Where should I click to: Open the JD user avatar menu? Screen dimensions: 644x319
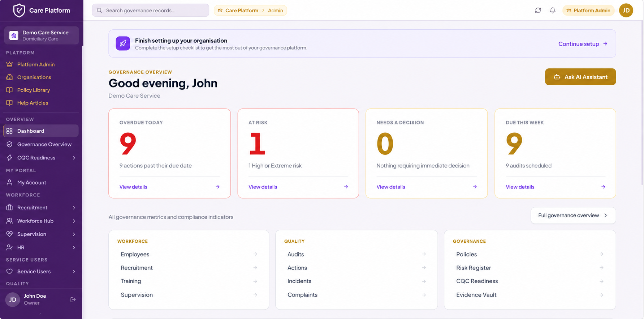point(626,10)
